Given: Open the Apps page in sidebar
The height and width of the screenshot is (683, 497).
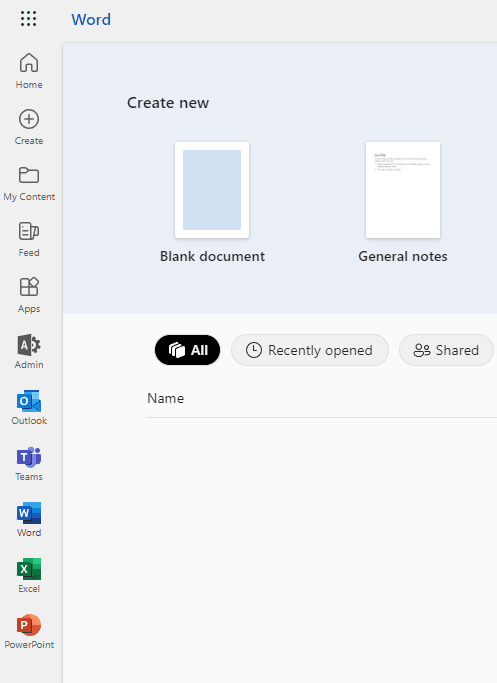Looking at the screenshot, I should [x=29, y=295].
